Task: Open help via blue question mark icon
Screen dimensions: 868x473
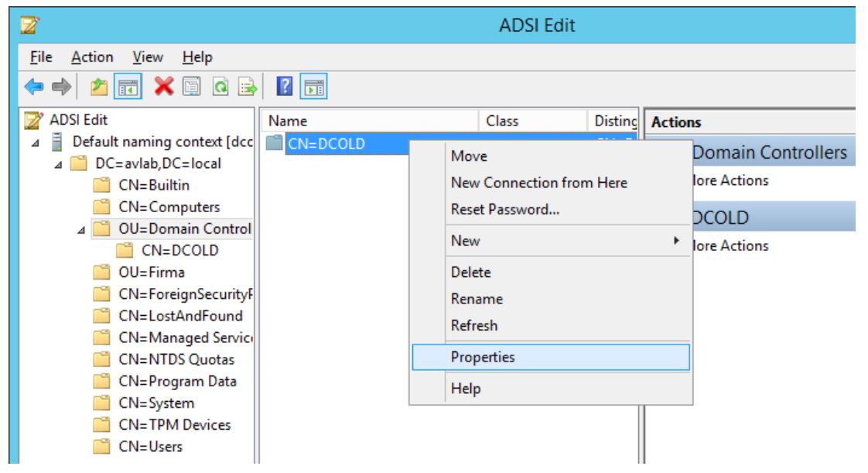Action: [x=285, y=87]
